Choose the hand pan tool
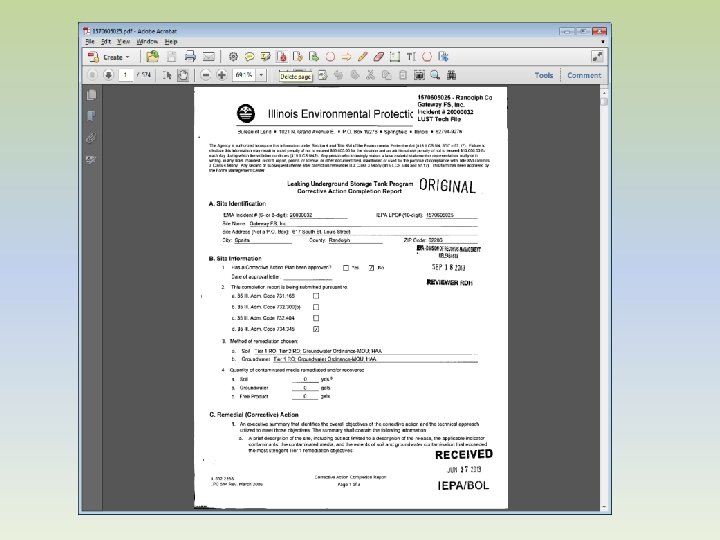This screenshot has width=720, height=540. 183,75
